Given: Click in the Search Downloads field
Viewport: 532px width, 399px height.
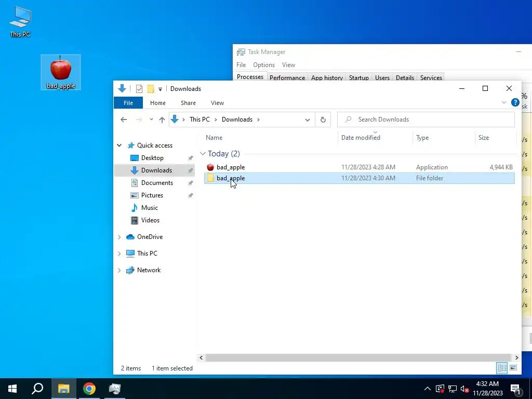Looking at the screenshot, I should click(426, 119).
